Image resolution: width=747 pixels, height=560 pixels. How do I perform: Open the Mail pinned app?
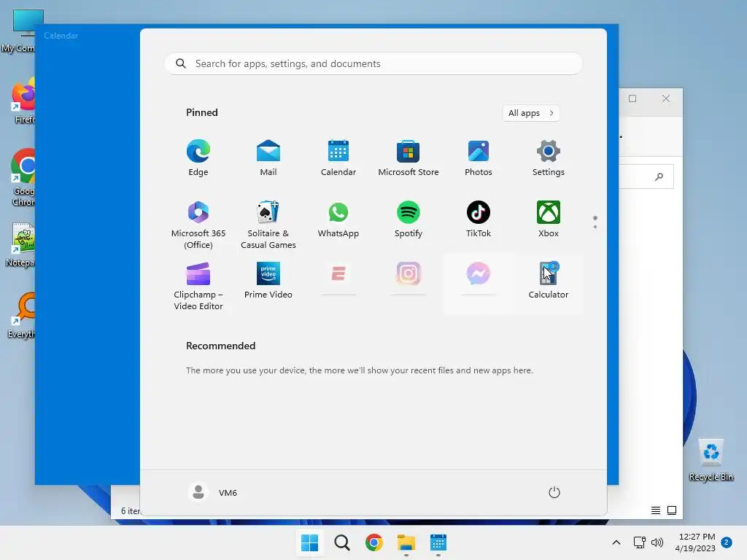coord(268,158)
